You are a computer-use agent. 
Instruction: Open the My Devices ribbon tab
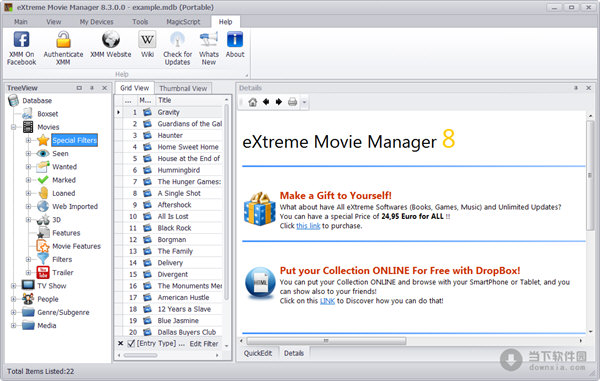96,22
